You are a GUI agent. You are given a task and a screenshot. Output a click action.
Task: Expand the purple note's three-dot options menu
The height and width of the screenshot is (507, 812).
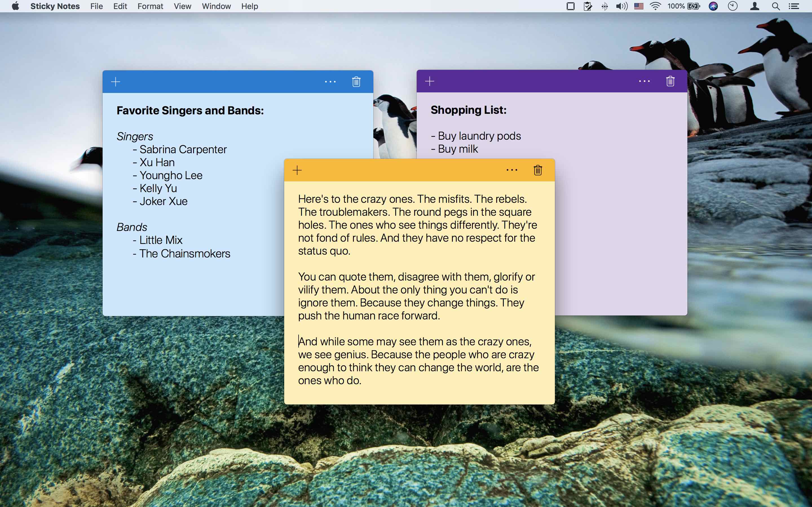click(x=644, y=81)
